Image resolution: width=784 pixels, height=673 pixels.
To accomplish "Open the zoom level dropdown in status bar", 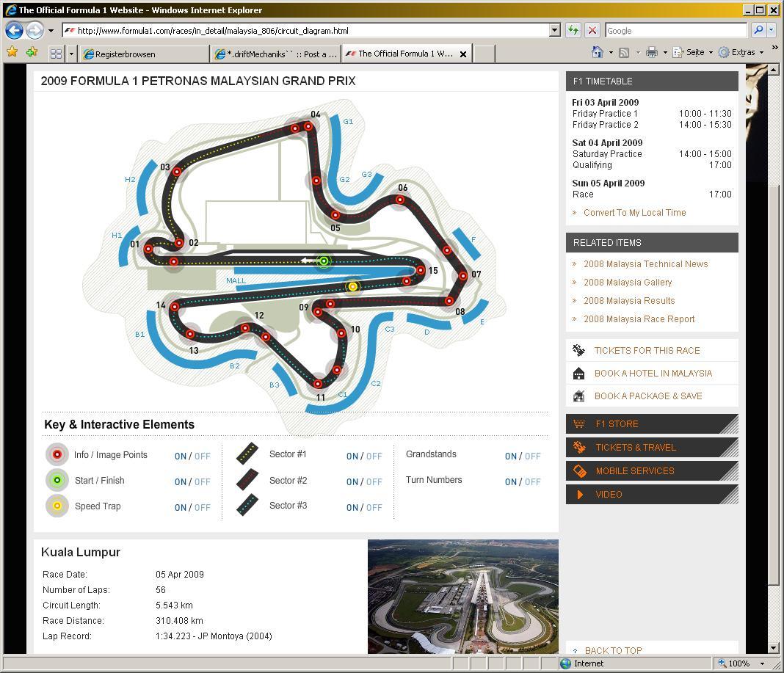I will pos(763,663).
